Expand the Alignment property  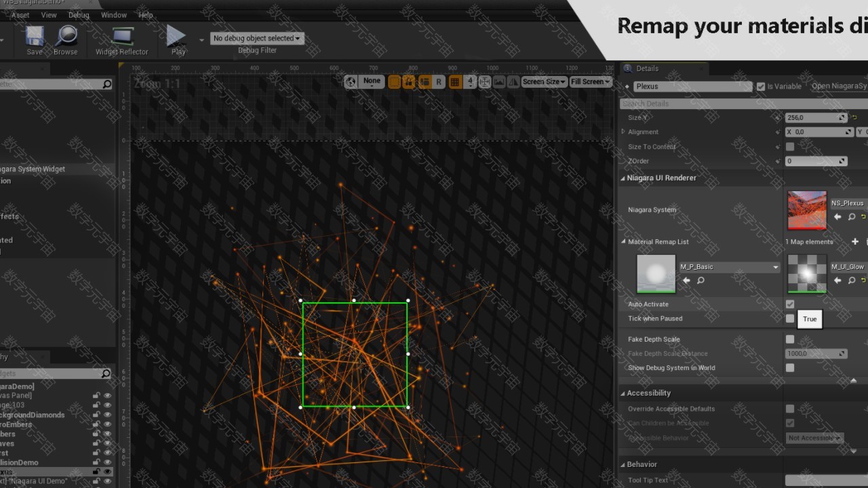click(623, 132)
